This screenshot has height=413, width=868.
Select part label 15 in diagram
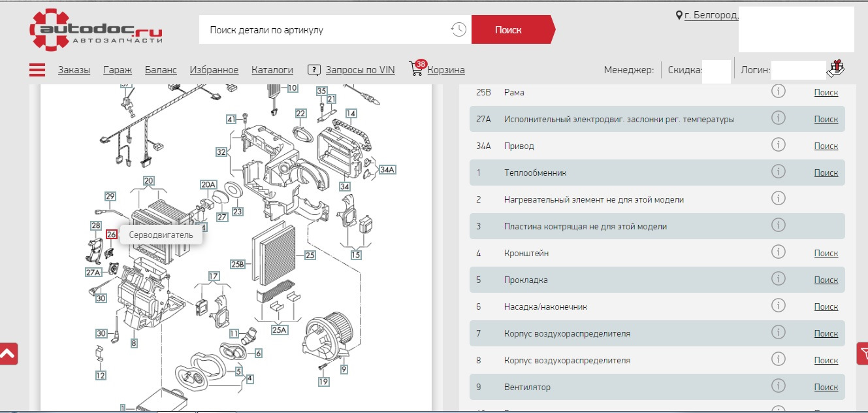356,255
